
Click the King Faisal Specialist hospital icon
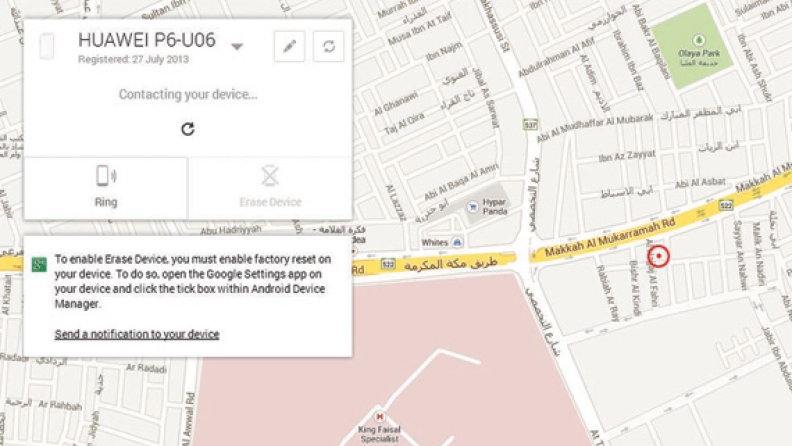(379, 417)
